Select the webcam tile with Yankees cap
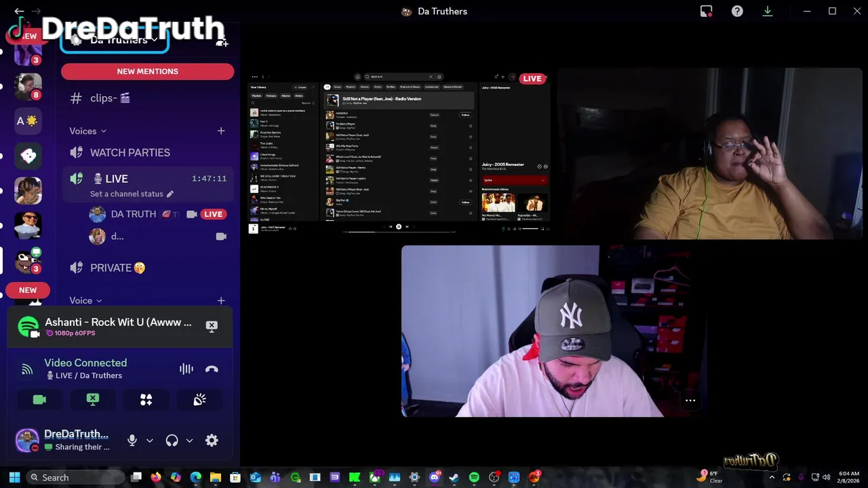This screenshot has width=868, height=488. coord(554,331)
